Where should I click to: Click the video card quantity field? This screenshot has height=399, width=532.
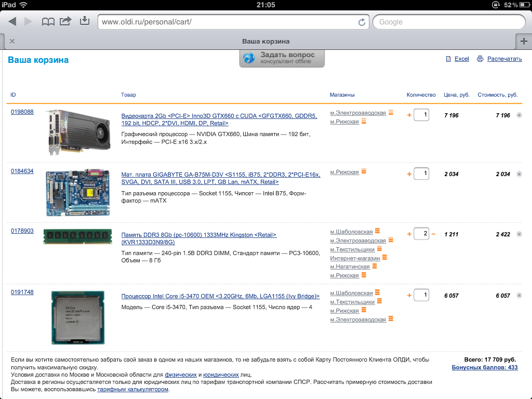pyautogui.click(x=421, y=115)
